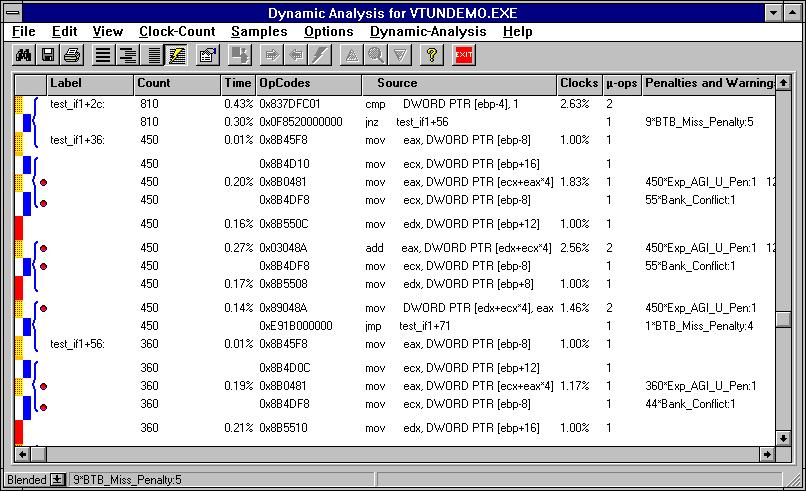
Task: Click the magnifier zoom toolbar icon
Action: [x=376, y=55]
